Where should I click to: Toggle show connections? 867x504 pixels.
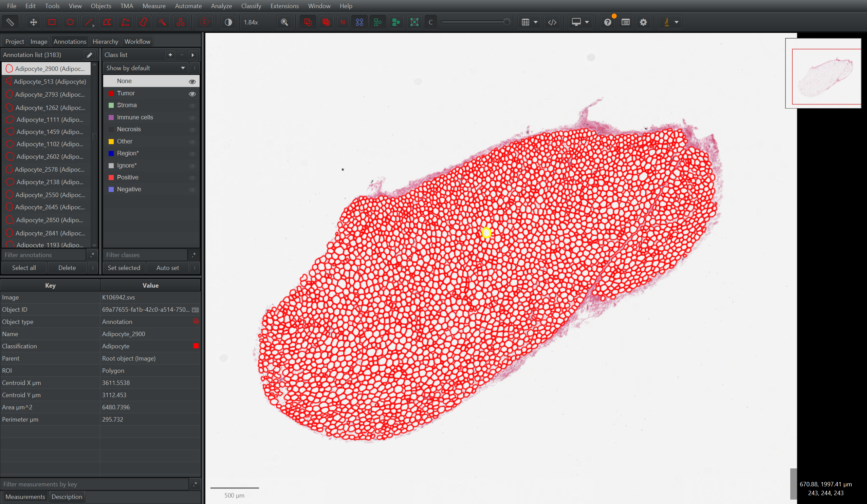coord(414,22)
